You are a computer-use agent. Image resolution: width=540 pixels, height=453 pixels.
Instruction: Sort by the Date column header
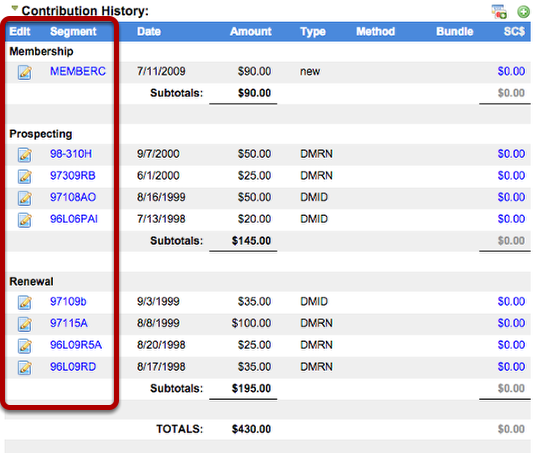click(x=149, y=31)
